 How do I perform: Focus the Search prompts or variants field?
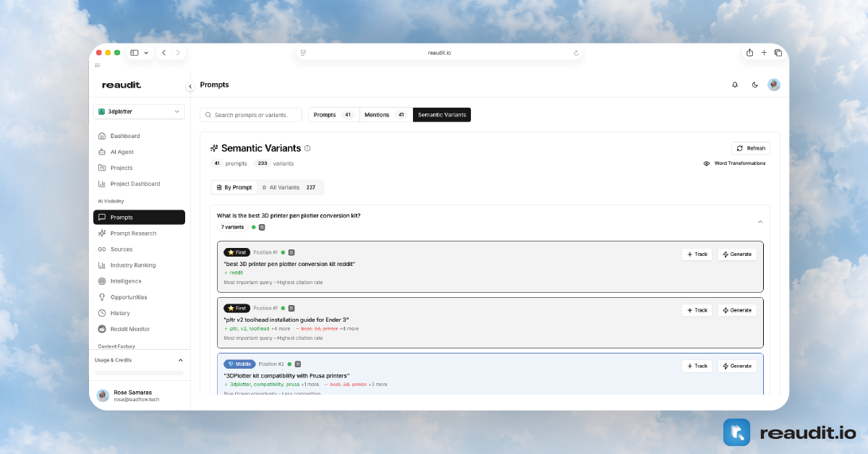pos(251,115)
